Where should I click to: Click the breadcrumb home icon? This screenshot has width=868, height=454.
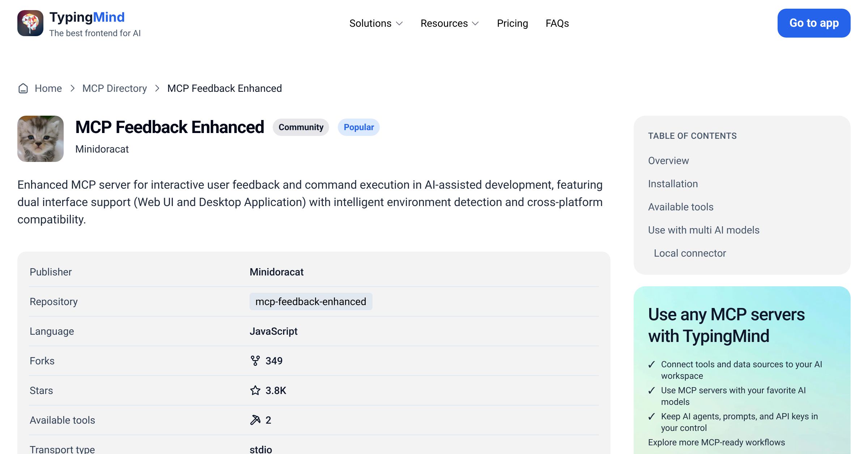pos(23,88)
